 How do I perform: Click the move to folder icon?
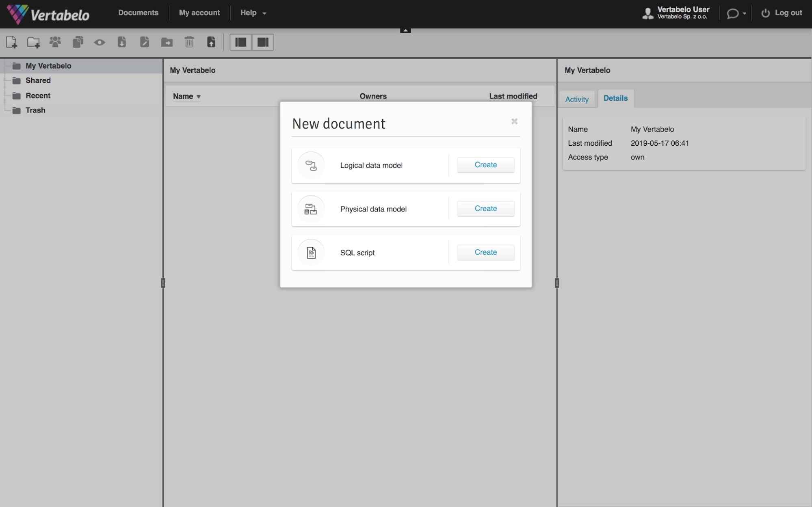coord(167,42)
